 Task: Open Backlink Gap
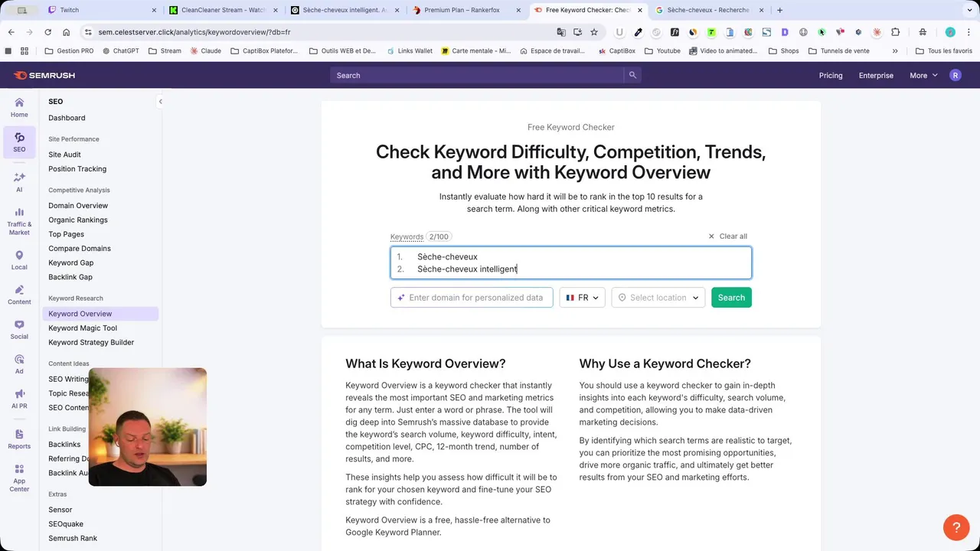(70, 277)
